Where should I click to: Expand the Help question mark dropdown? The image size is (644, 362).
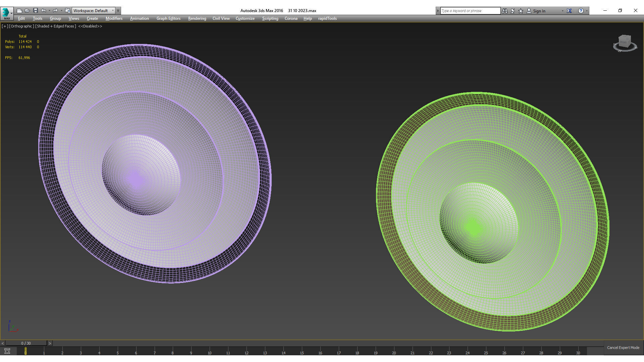coord(587,11)
